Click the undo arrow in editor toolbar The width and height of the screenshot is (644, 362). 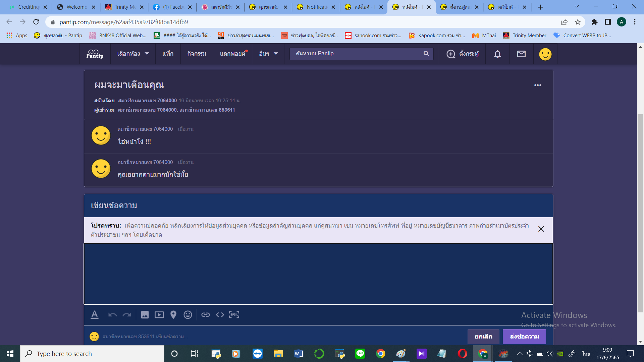tap(112, 315)
